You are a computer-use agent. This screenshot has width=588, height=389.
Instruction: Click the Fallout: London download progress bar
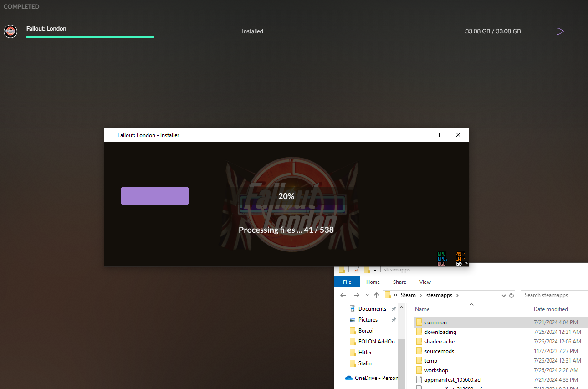(x=90, y=37)
